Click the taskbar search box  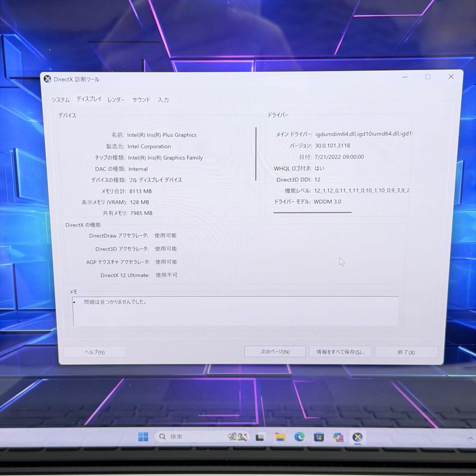(202, 436)
